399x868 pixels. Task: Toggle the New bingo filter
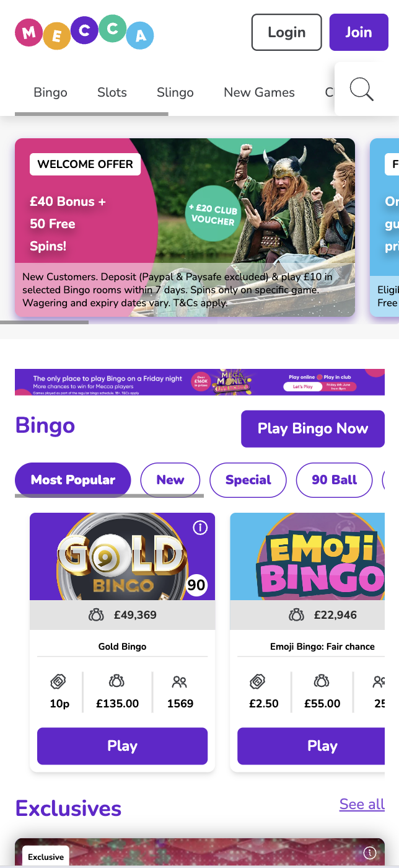tap(170, 479)
